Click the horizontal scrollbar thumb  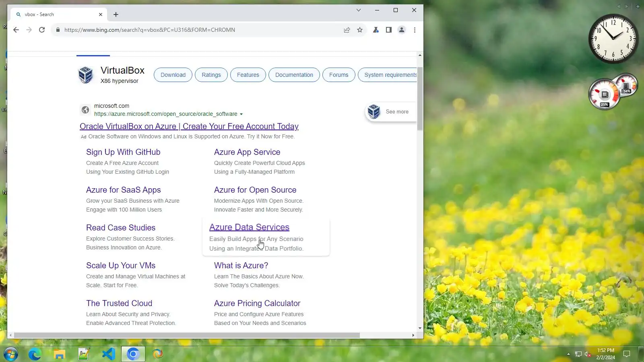pos(187,335)
